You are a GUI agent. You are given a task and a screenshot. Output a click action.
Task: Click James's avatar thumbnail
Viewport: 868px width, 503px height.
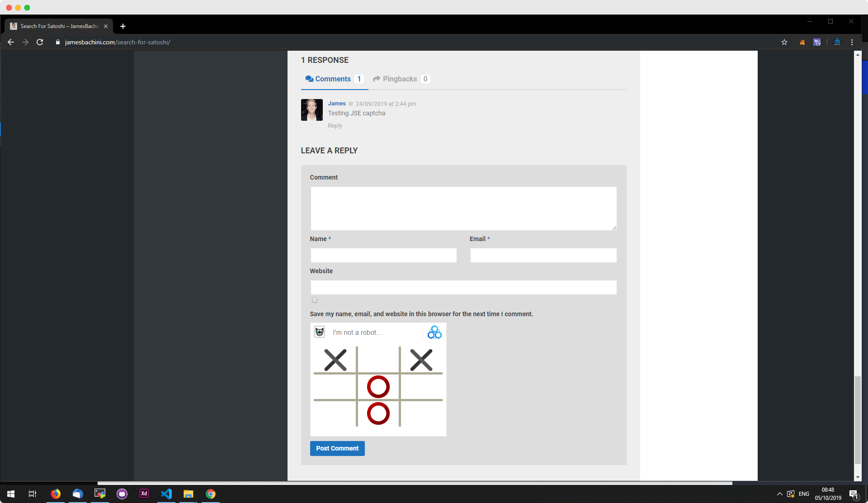click(x=312, y=110)
